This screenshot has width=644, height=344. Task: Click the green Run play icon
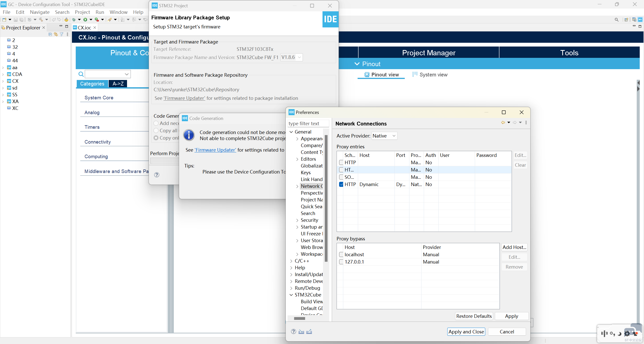pyautogui.click(x=85, y=20)
